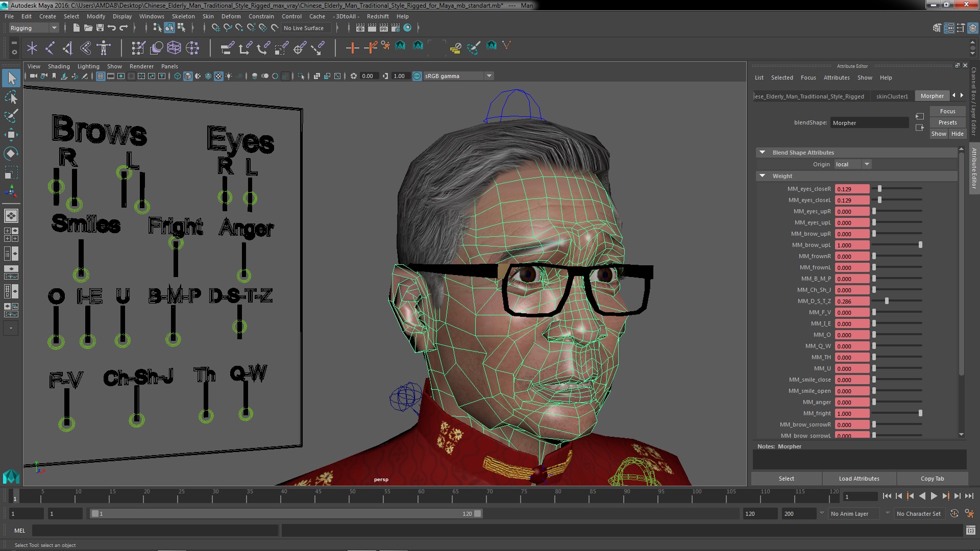Toggle textured display in viewport toolbar
This screenshot has height=551, width=980.
coord(218,76)
